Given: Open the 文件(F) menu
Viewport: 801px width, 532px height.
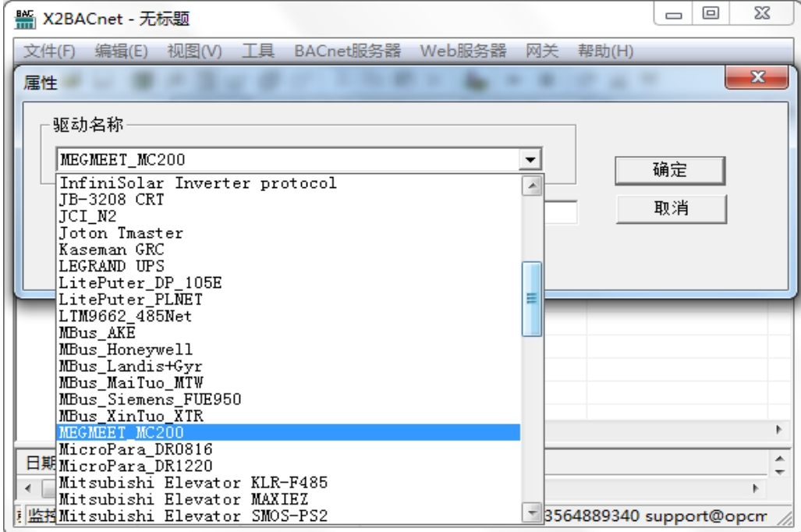Looking at the screenshot, I should tap(49, 51).
